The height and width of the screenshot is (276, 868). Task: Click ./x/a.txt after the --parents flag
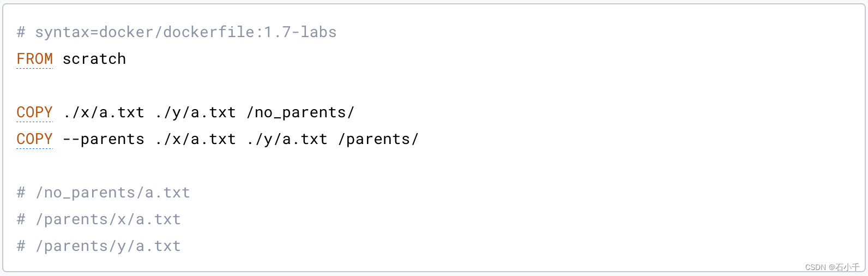195,140
